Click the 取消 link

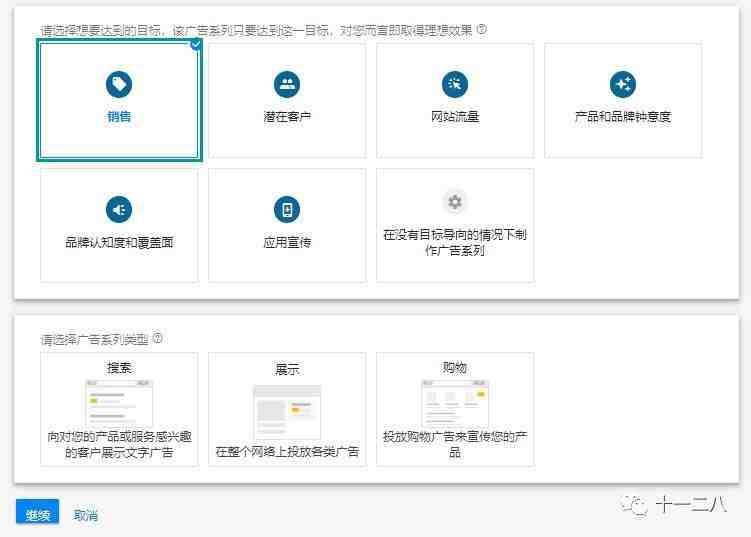tap(86, 516)
